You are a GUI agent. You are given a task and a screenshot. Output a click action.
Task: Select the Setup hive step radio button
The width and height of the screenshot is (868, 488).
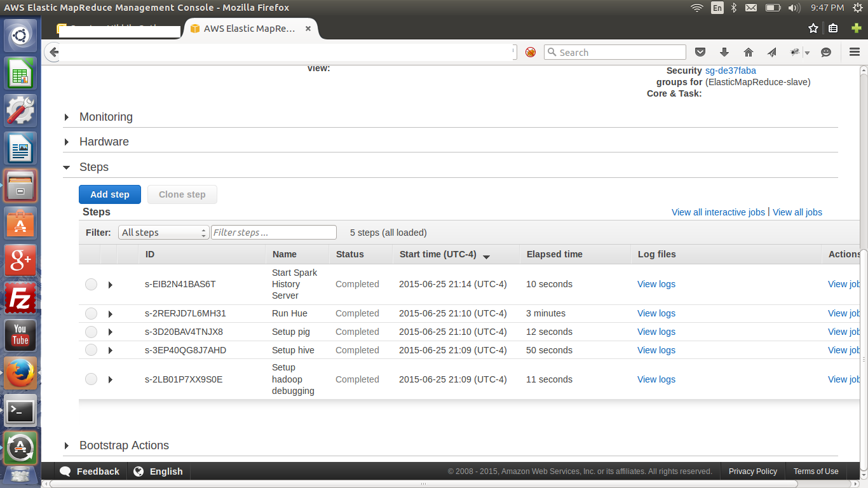91,350
